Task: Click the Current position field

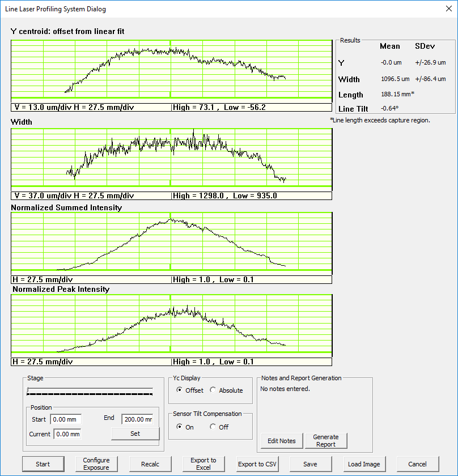Action: 67,433
